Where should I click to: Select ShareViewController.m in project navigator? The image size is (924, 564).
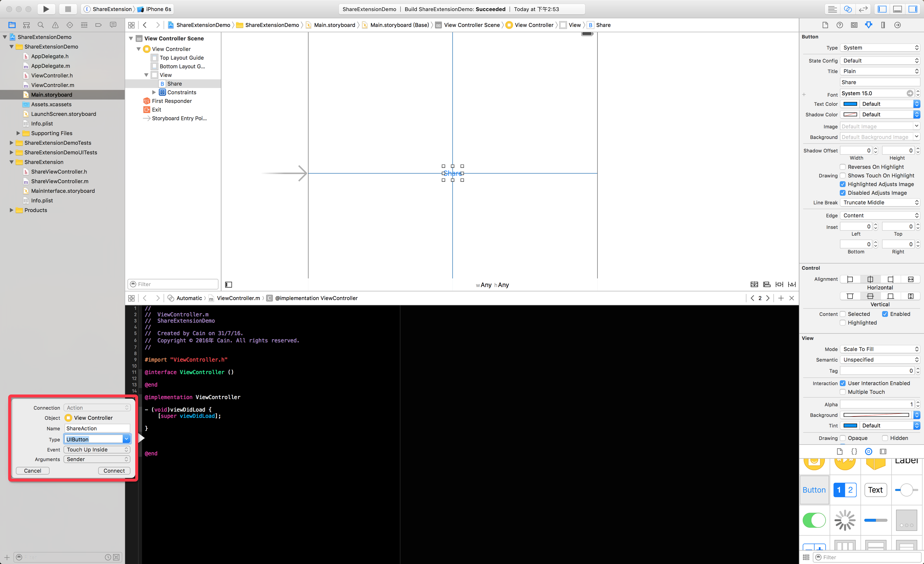(60, 181)
